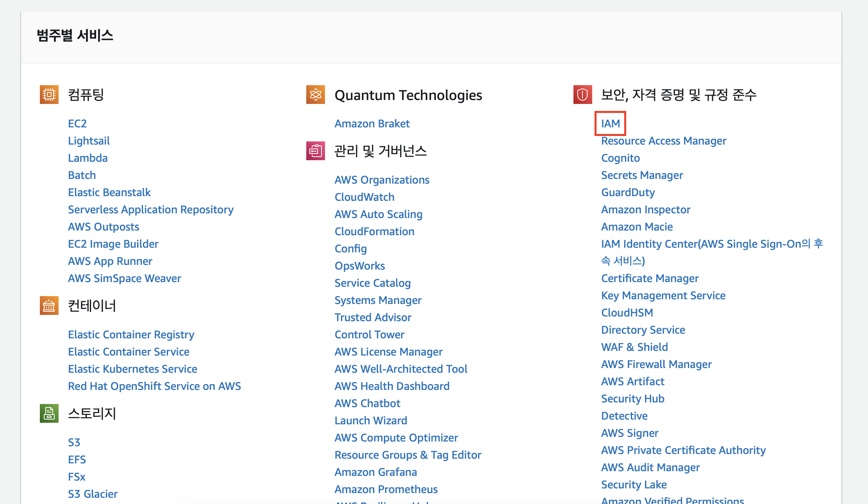This screenshot has width=868, height=504.
Task: Open the Cognito service
Action: [x=620, y=158]
